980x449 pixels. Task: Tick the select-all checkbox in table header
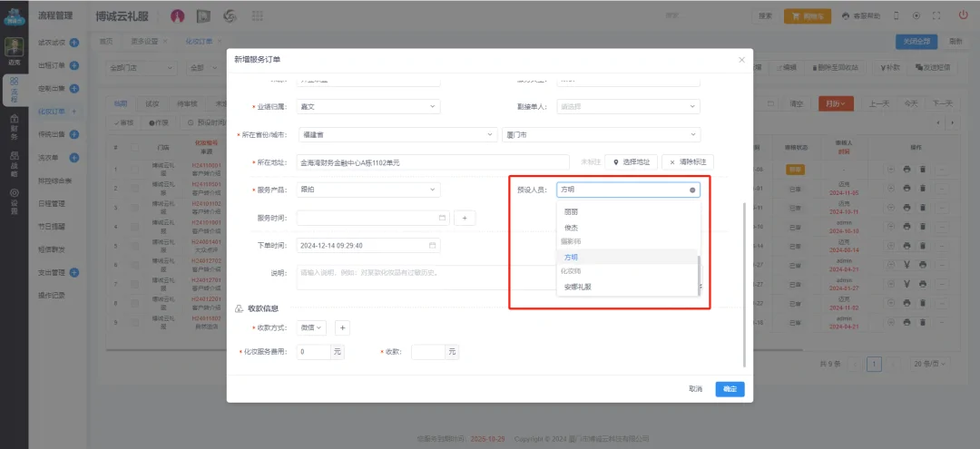[x=135, y=147]
